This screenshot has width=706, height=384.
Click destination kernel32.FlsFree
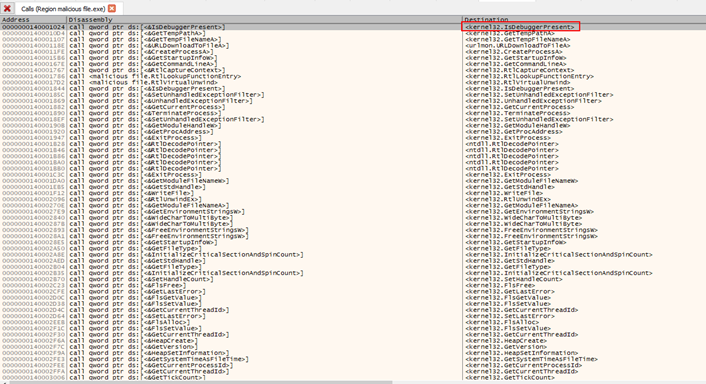(x=500, y=285)
